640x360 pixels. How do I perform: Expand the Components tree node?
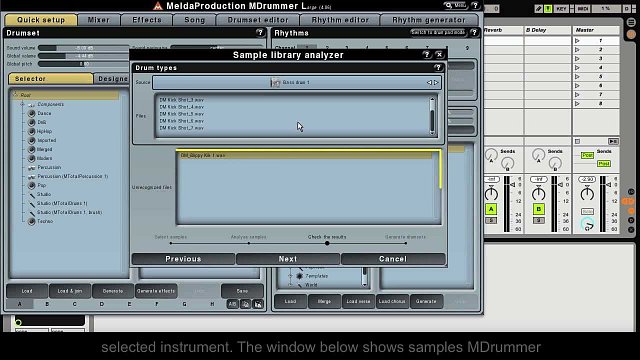pos(22,104)
